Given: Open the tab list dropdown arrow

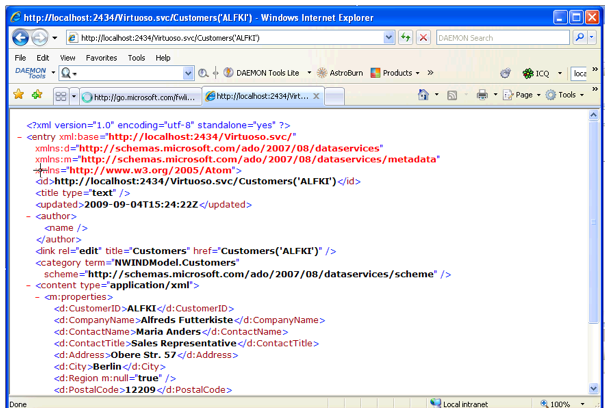Looking at the screenshot, I should click(73, 96).
